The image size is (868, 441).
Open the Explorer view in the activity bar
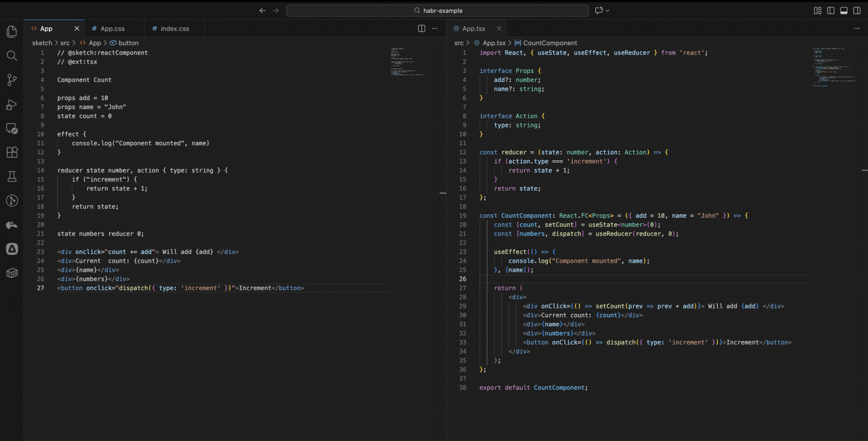[12, 32]
